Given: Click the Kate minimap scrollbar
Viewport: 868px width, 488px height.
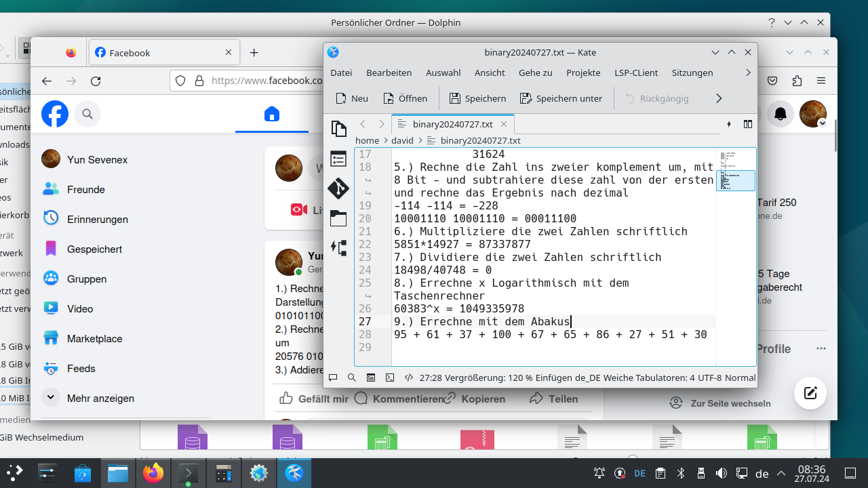Looking at the screenshot, I should pos(735,180).
